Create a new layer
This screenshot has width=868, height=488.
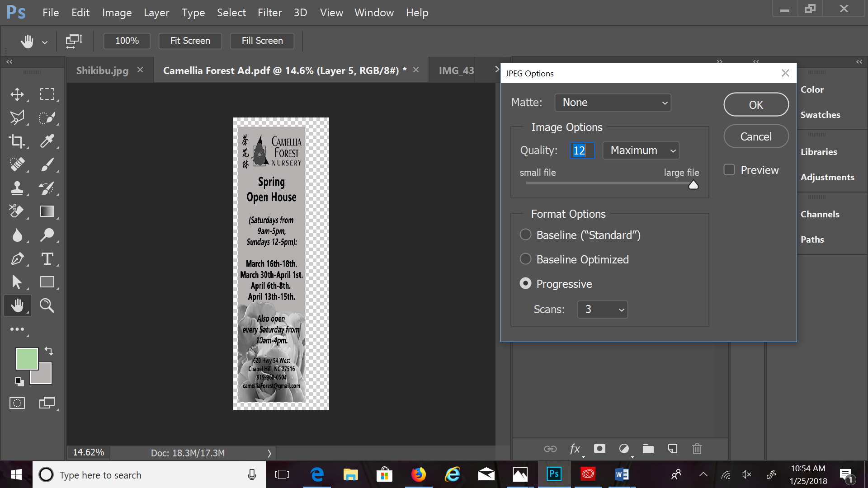(x=673, y=449)
